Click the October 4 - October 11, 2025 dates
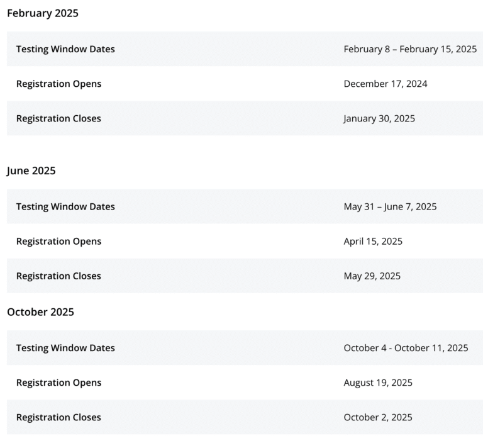Image resolution: width=483 pixels, height=448 pixels. pyautogui.click(x=406, y=348)
